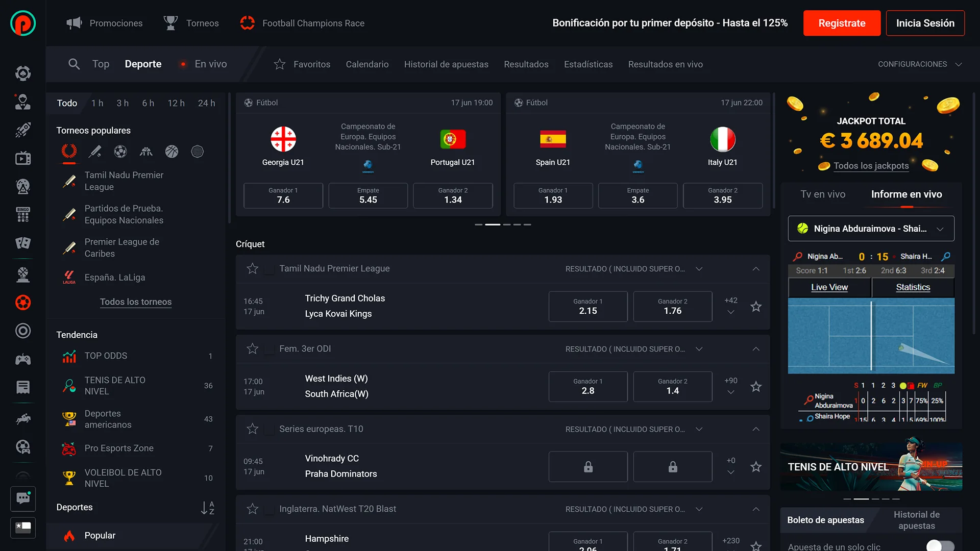Open Historial de apuestas in top menu
Viewport: 980px width, 551px height.
[446, 64]
